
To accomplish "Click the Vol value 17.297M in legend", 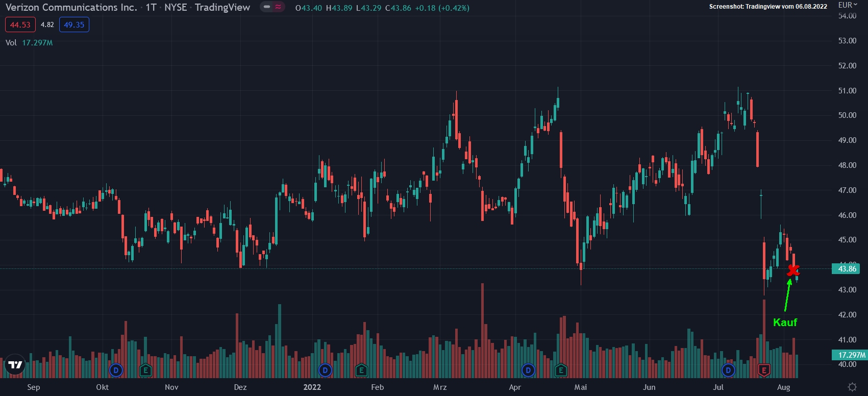I will 37,43.
